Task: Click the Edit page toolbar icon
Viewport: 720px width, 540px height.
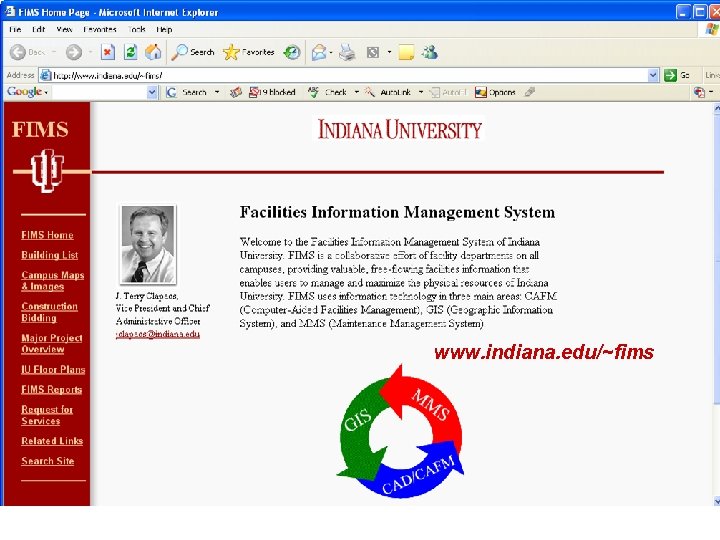Action: point(372,52)
